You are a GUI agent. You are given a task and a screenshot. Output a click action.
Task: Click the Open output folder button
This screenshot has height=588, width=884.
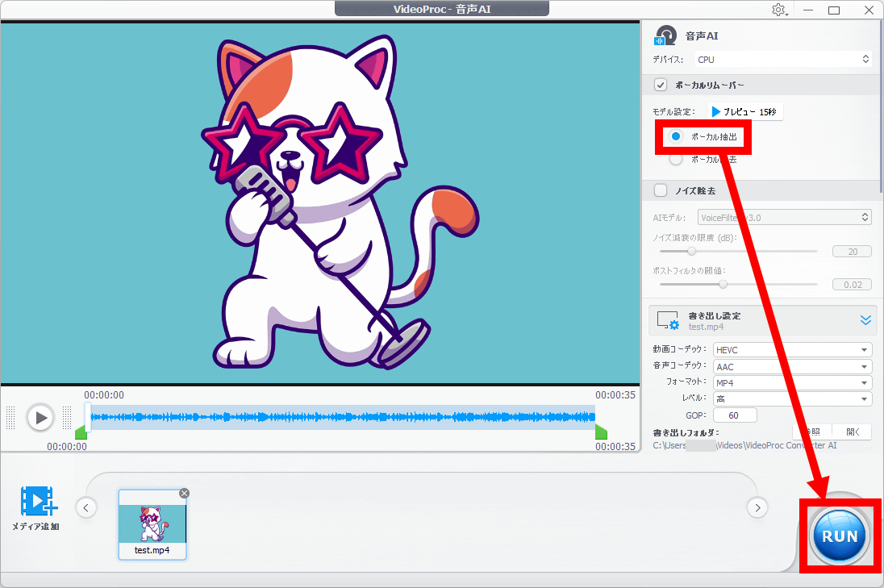[853, 432]
